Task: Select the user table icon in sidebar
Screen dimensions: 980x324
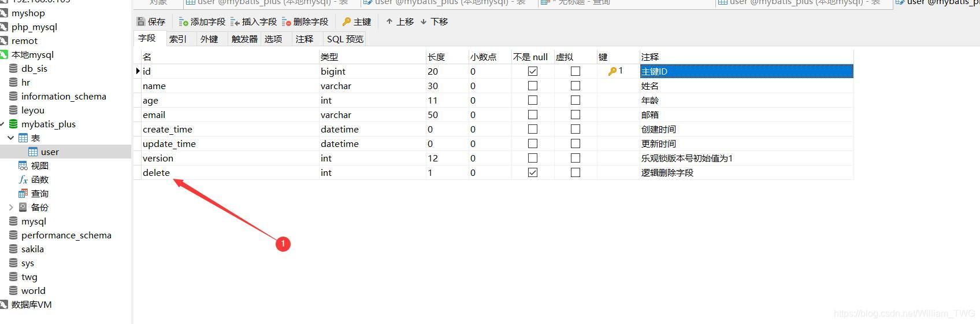Action: click(33, 152)
